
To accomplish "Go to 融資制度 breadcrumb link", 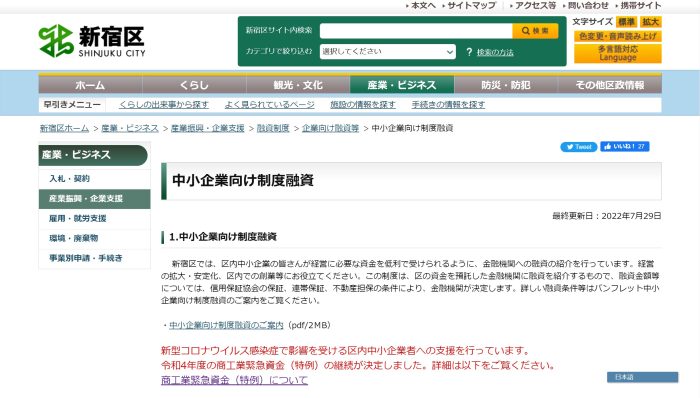I will 273,128.
